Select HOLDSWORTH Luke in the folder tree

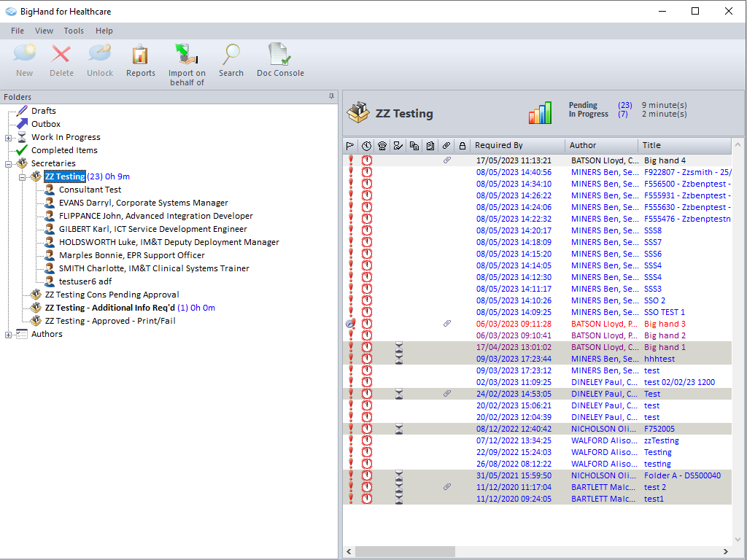coord(169,242)
